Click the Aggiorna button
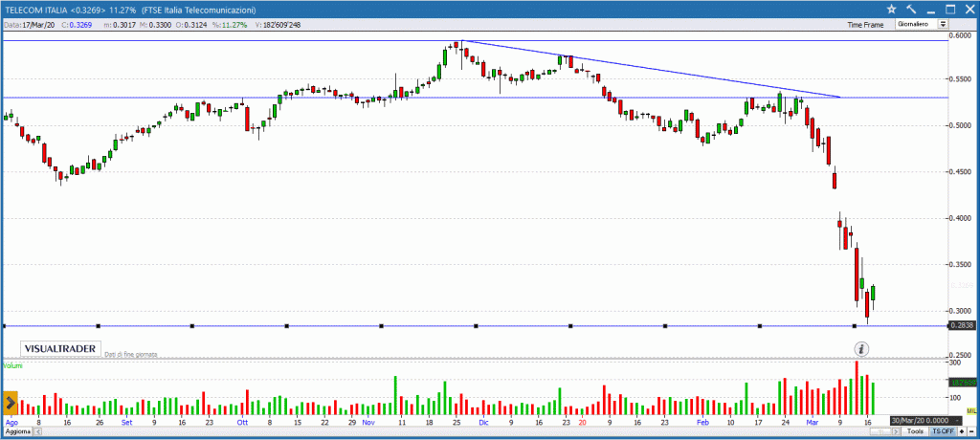The image size is (980, 440). pyautogui.click(x=18, y=431)
